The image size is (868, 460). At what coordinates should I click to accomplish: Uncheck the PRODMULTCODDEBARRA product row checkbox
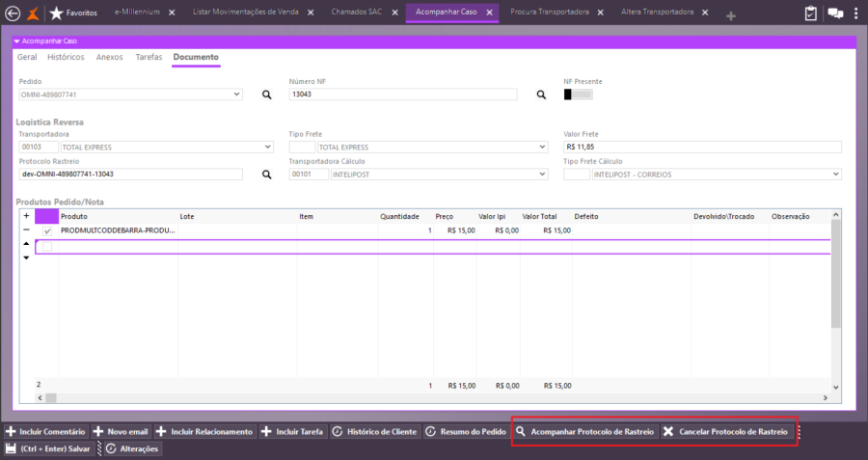pos(47,230)
